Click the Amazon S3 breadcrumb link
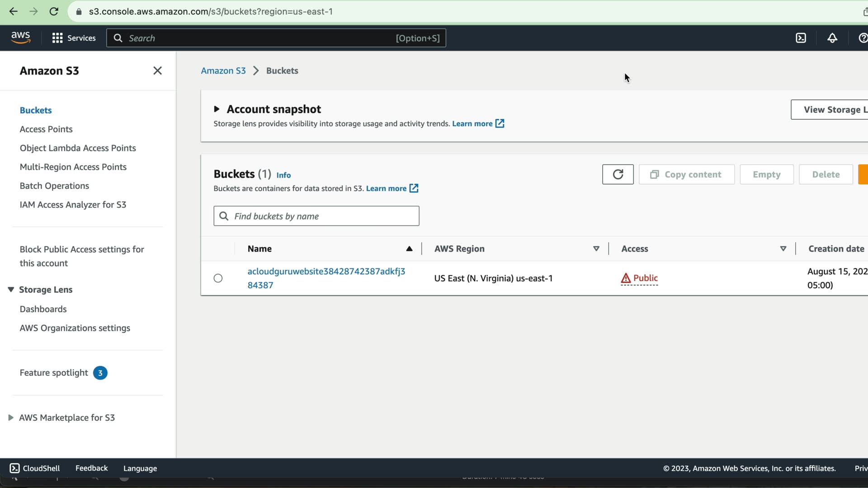868x488 pixels. point(223,71)
